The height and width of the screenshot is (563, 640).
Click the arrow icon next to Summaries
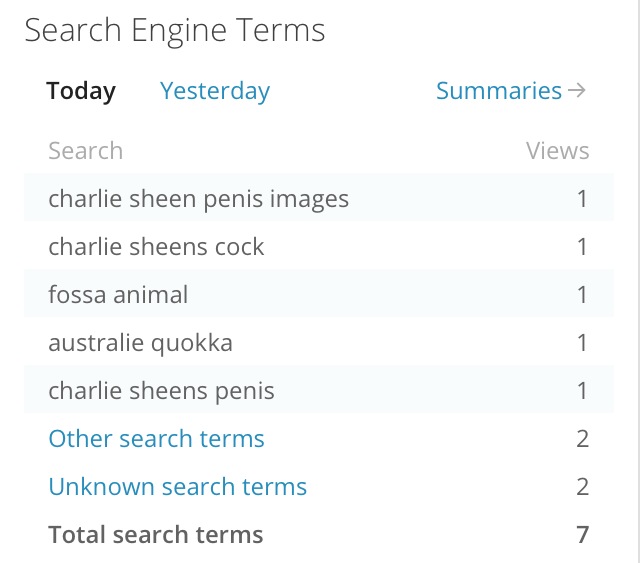(576, 91)
